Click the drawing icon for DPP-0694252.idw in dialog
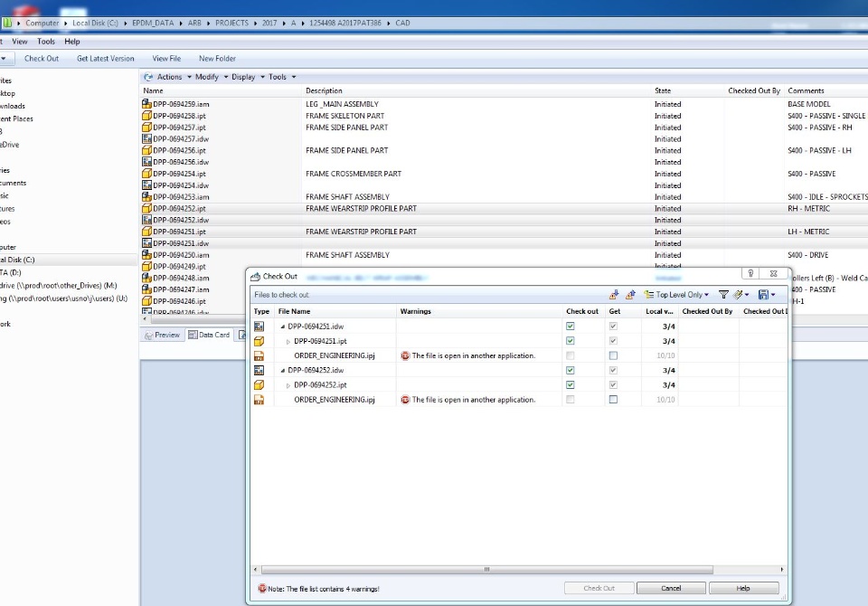Image resolution: width=868 pixels, height=606 pixels. point(259,370)
